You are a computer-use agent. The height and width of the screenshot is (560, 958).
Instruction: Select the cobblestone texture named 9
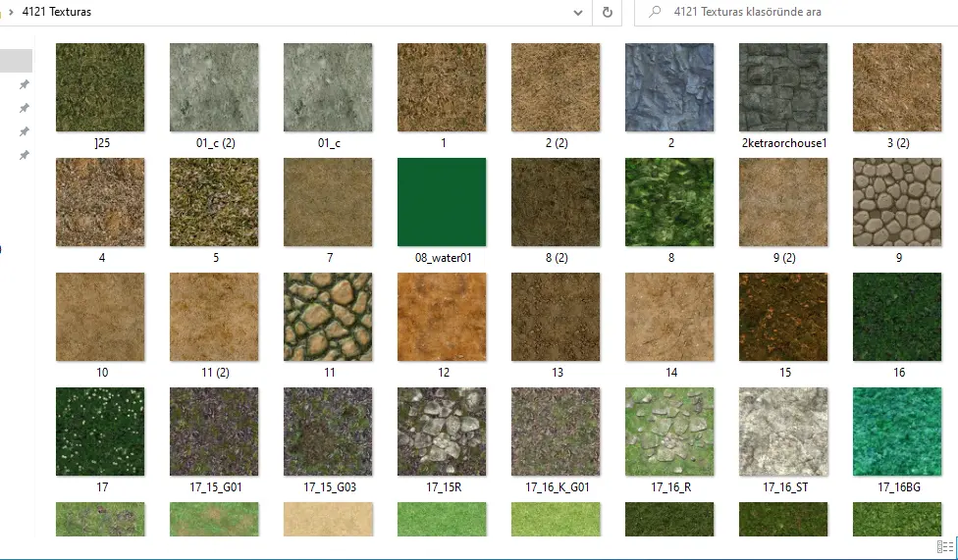click(897, 202)
